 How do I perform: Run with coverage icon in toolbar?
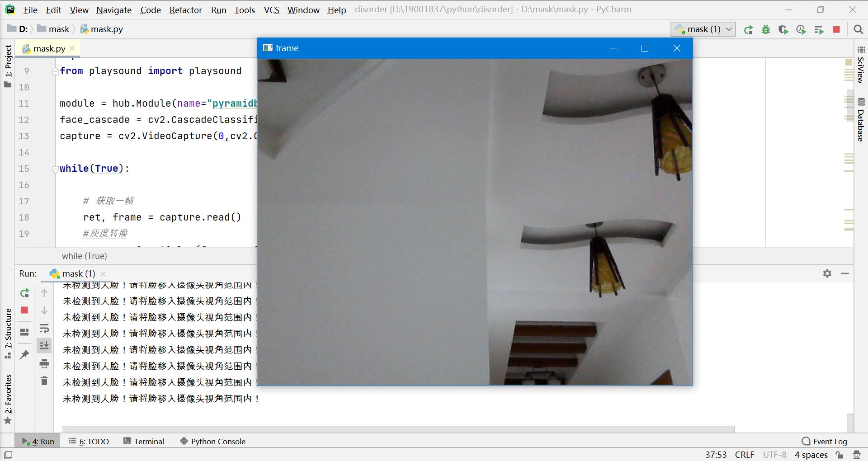[783, 29]
